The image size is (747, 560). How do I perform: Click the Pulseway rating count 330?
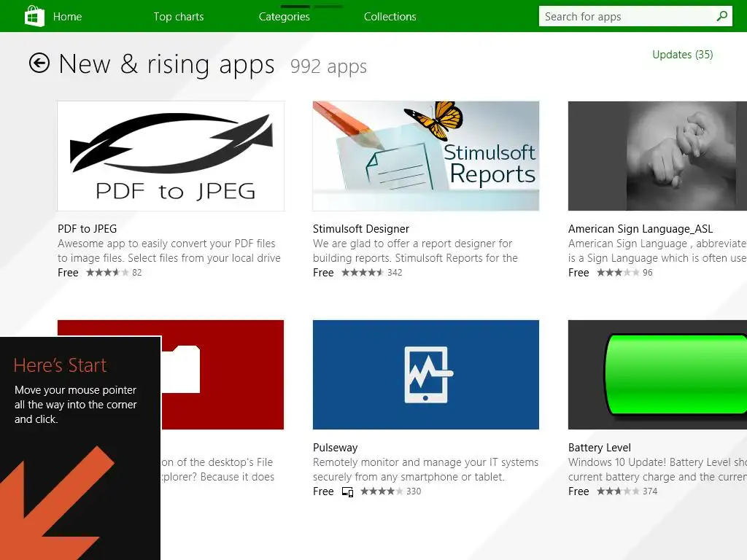(414, 491)
